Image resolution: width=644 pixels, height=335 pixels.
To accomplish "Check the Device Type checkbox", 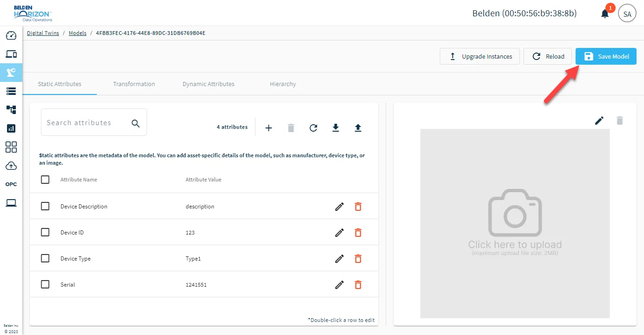I will (45, 258).
